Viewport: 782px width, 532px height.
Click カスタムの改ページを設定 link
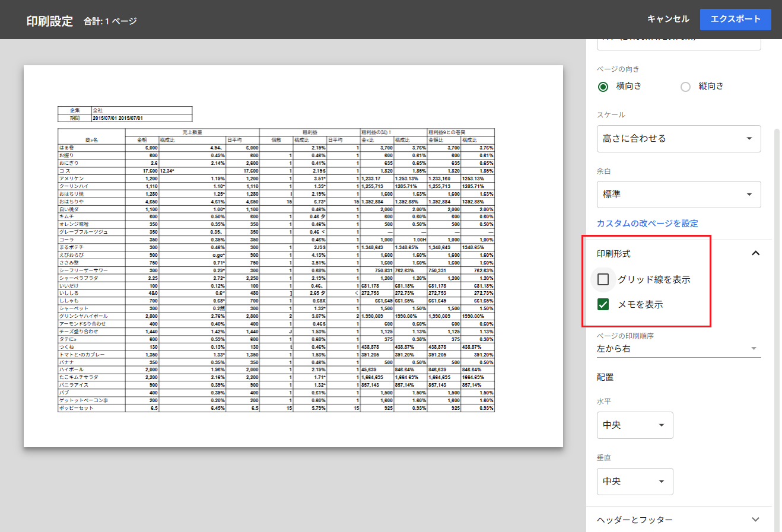647,224
